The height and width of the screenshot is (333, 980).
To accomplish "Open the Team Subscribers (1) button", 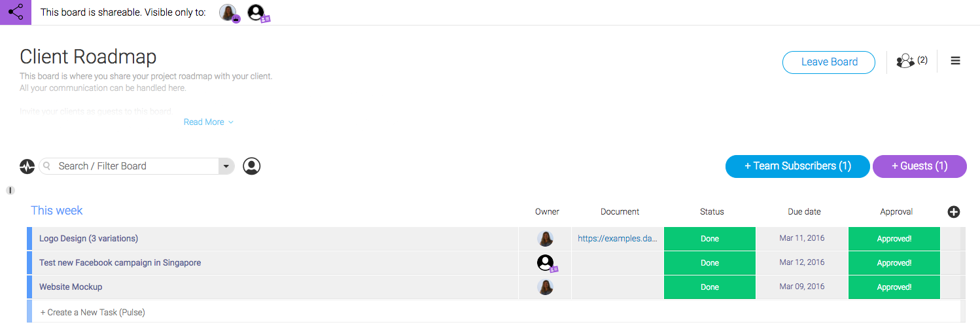I will pos(797,166).
